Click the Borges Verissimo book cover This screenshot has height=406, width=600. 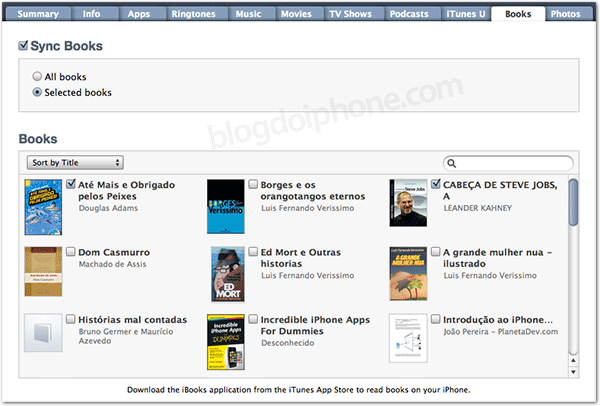(x=226, y=207)
